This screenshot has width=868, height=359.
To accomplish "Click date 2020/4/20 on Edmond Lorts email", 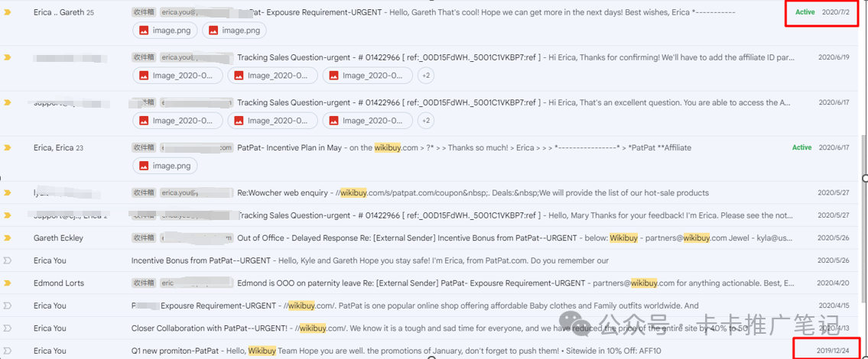I will click(834, 283).
